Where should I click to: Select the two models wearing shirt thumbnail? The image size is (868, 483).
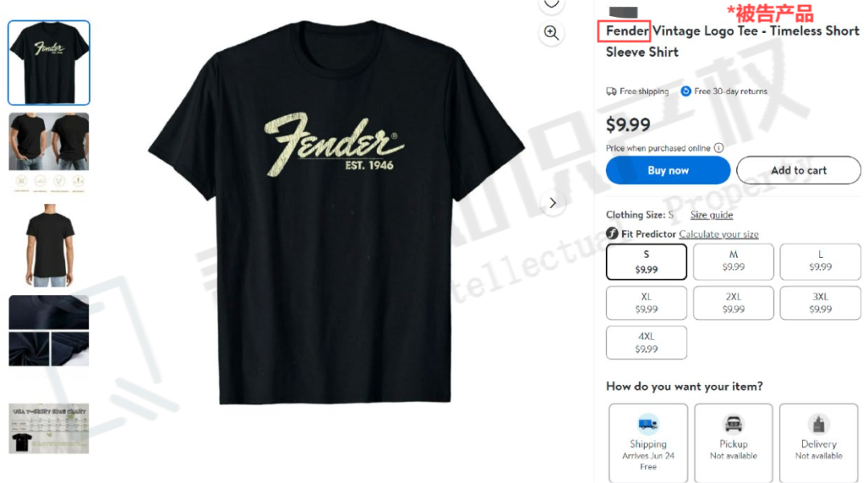49,152
